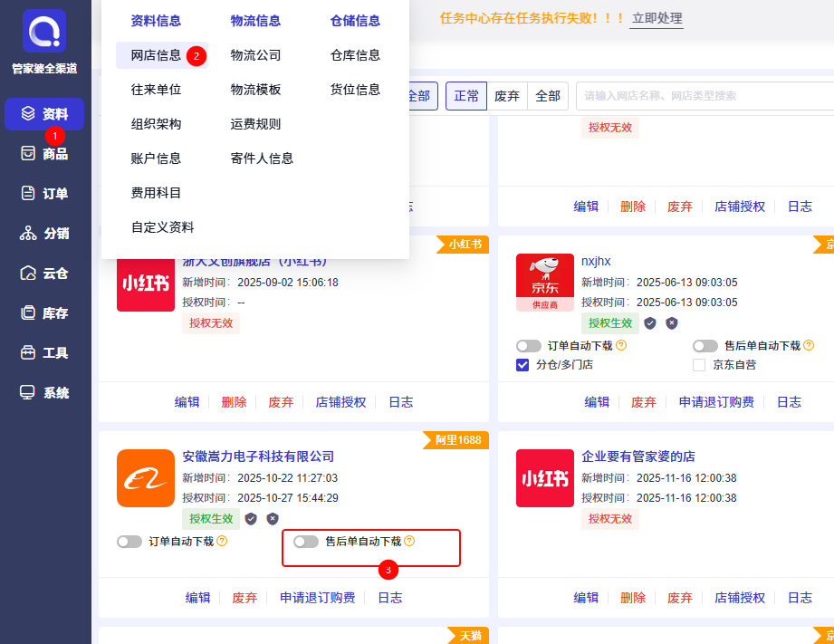The image size is (834, 644).
Task: Click the shop name search field
Action: [x=705, y=96]
